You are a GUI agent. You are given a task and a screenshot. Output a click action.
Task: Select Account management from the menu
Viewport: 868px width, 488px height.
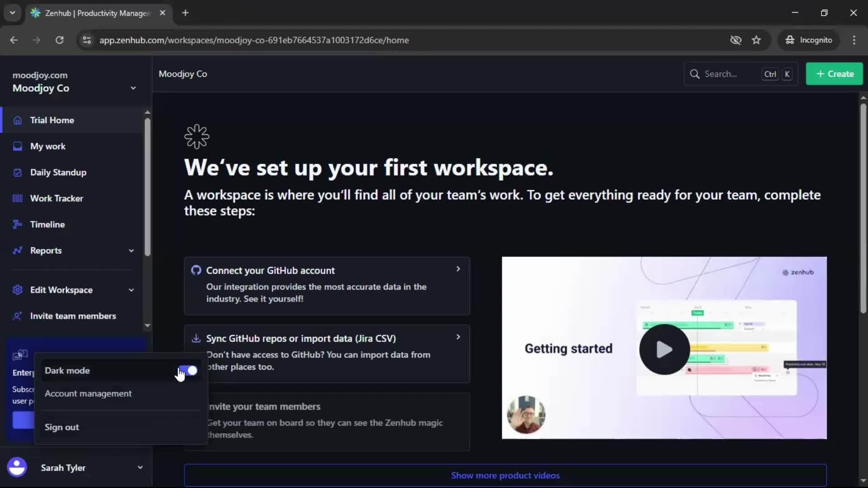click(88, 394)
